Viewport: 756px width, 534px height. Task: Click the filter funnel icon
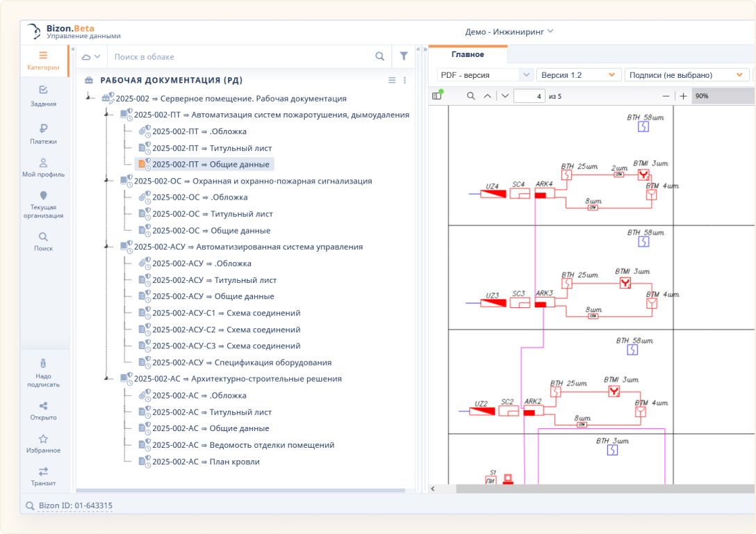coord(404,56)
